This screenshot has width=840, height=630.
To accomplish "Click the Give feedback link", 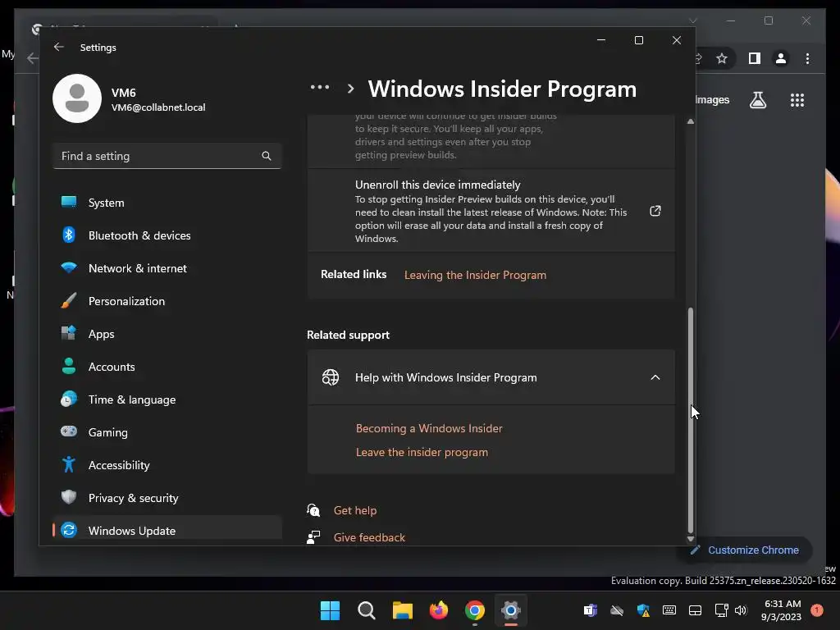I will (369, 537).
